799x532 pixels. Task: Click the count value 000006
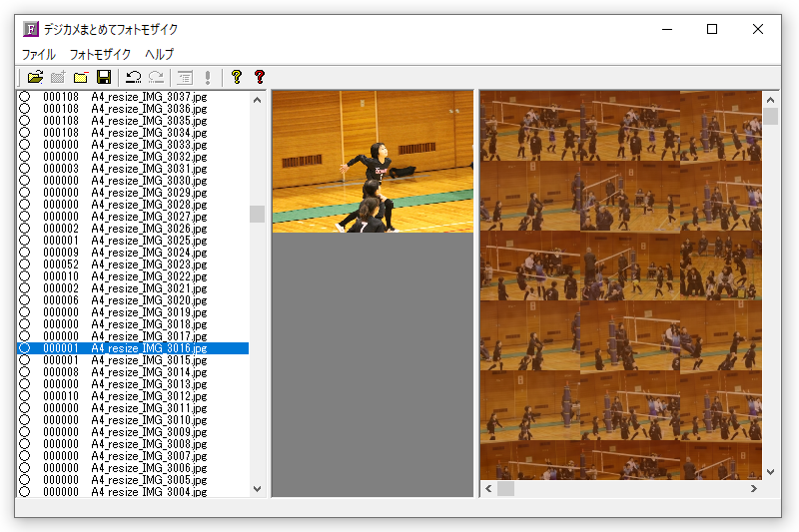(61, 299)
